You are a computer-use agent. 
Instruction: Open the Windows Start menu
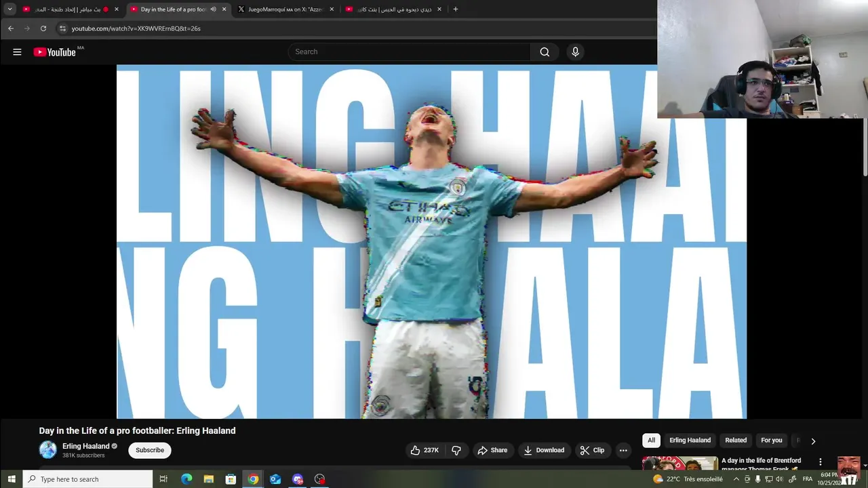(x=12, y=479)
